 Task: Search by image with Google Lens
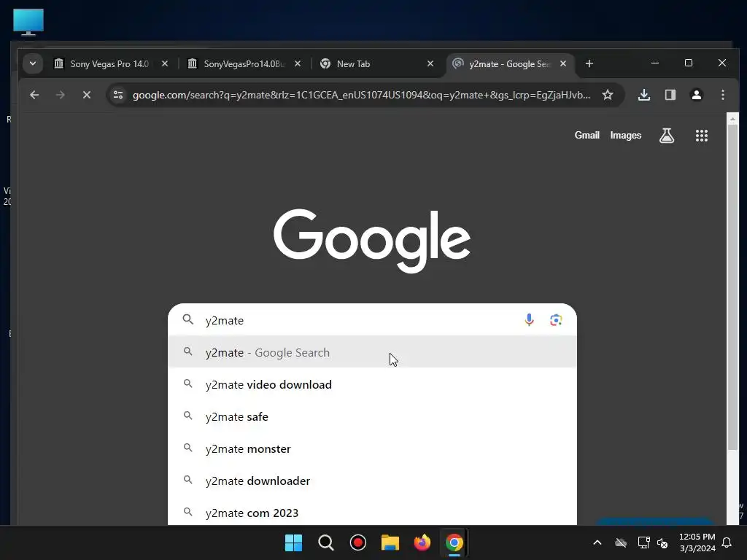pos(555,320)
